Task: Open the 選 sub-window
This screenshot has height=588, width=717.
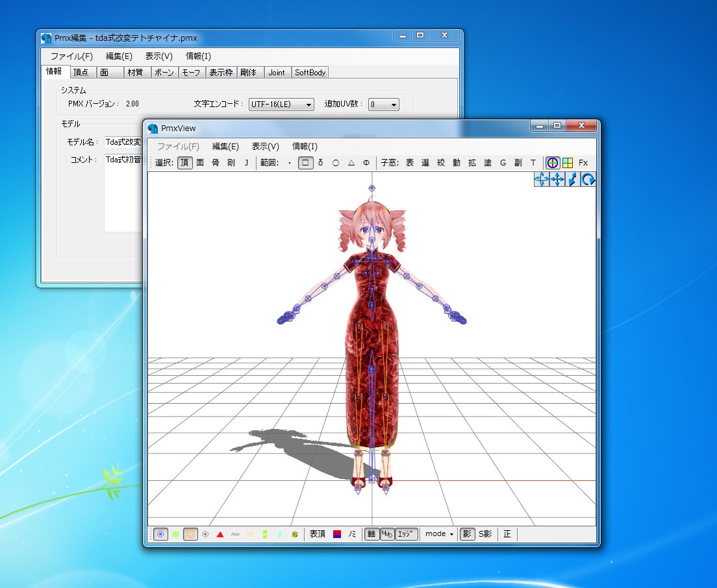Action: (x=425, y=163)
